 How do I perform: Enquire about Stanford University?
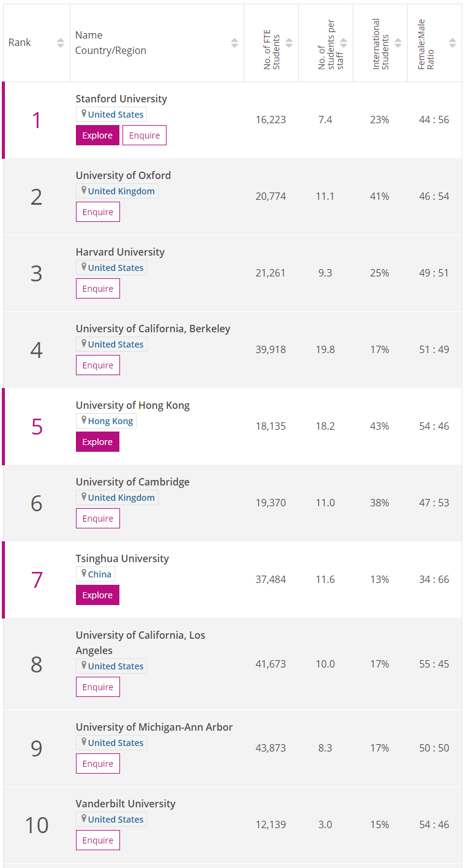point(145,135)
